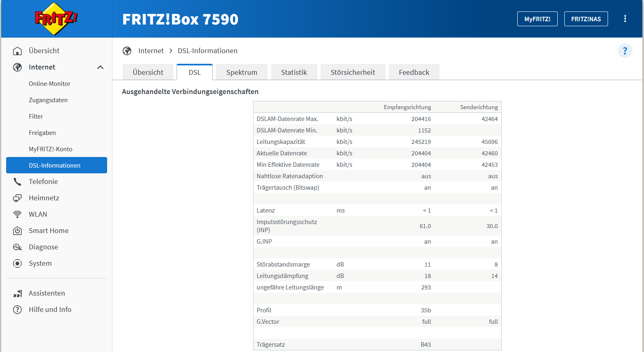Collapse the Internet menu chevron
Viewport: 644px width, 352px height.
[100, 67]
